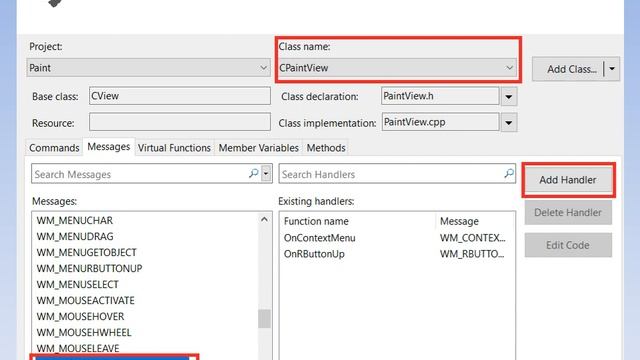Click the Messages list scrollbar thumb
The height and width of the screenshot is (360, 640).
[264, 319]
